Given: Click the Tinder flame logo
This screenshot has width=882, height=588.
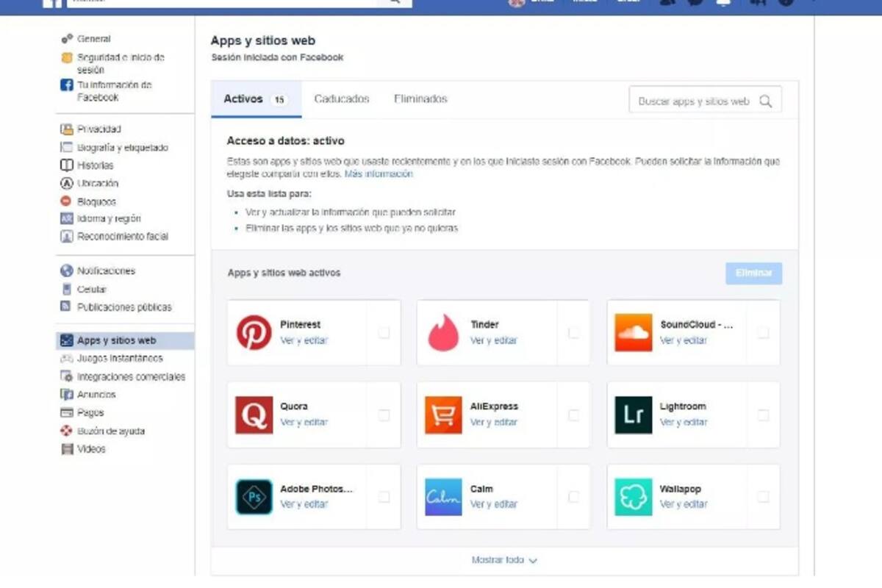Looking at the screenshot, I should pyautogui.click(x=444, y=333).
